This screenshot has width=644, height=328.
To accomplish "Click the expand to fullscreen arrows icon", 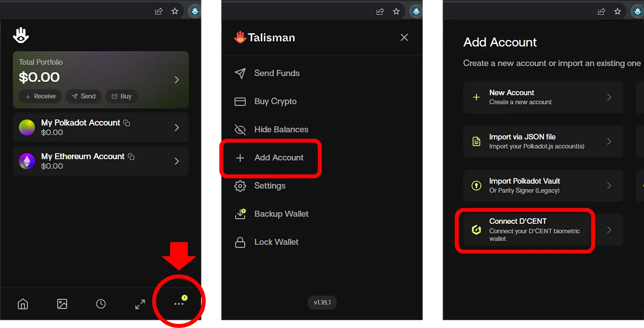I will pos(140,304).
